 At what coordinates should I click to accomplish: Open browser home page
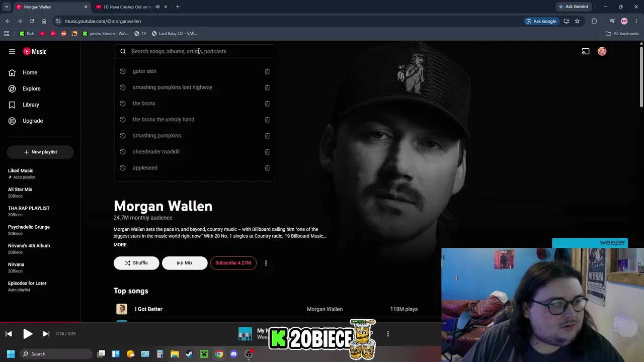coord(44,21)
